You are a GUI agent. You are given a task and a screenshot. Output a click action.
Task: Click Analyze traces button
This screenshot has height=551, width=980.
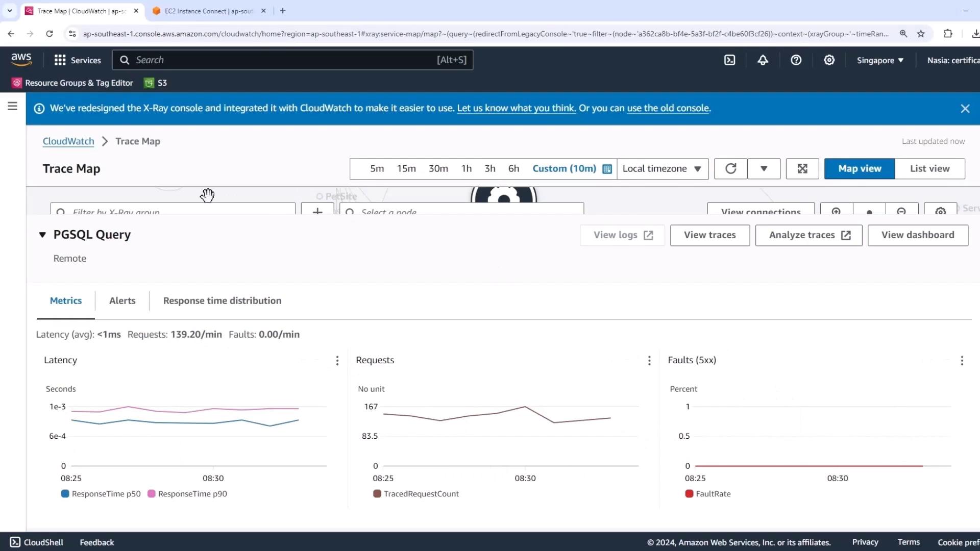808,235
